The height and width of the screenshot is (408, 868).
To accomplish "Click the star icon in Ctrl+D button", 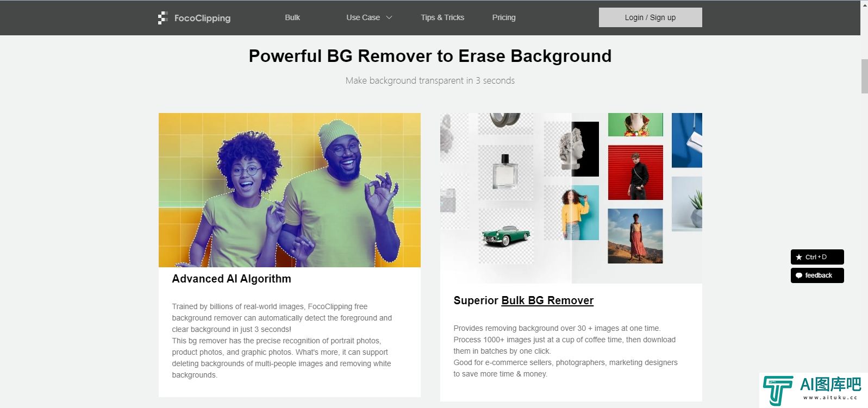I will (x=798, y=257).
